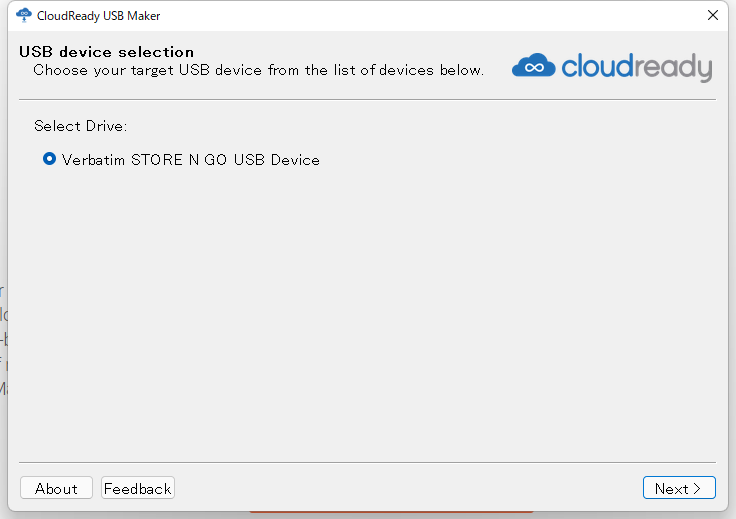This screenshot has height=519, width=736.
Task: Click the orange bar behind the window bottom
Action: pyautogui.click(x=400, y=515)
